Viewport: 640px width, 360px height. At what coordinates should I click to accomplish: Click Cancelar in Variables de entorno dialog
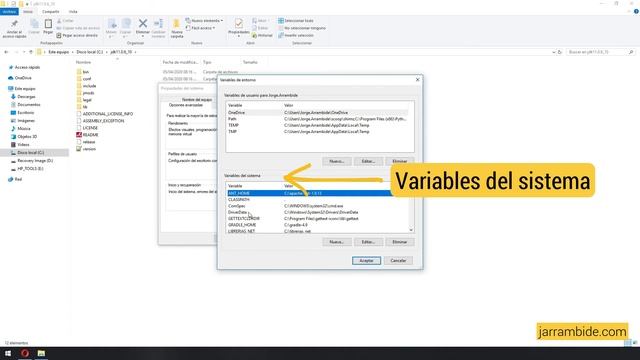(398, 260)
